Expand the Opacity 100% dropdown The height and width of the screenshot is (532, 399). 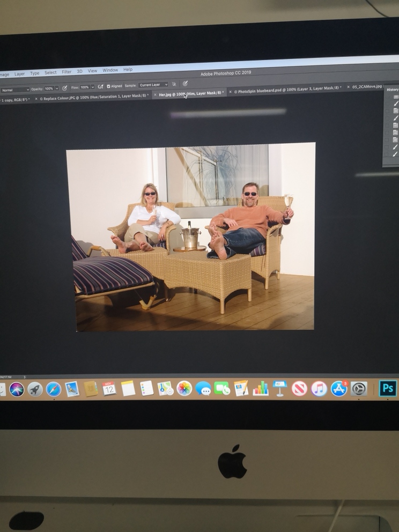56,88
